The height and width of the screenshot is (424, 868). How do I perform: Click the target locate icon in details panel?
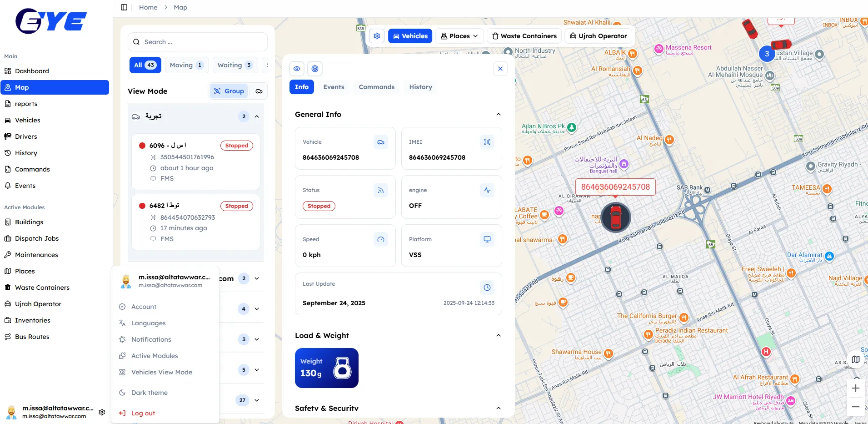point(315,69)
